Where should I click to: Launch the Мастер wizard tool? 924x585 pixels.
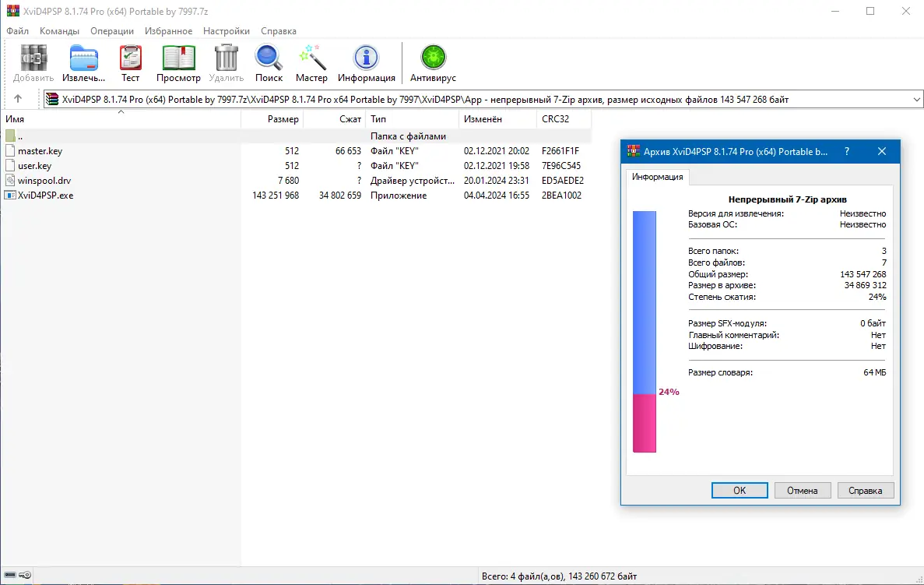coord(311,58)
